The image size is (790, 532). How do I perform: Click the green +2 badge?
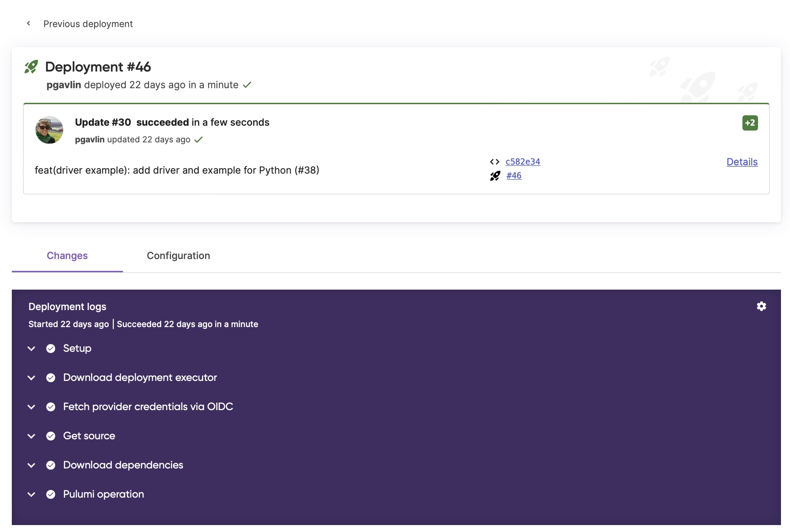click(750, 123)
